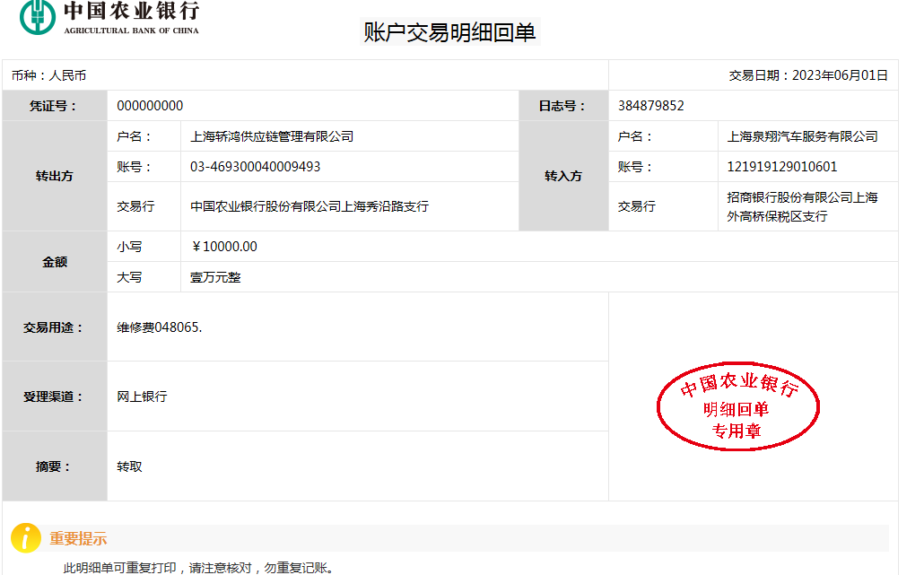
Task: Click the orange important notice info icon
Action: click(26, 537)
